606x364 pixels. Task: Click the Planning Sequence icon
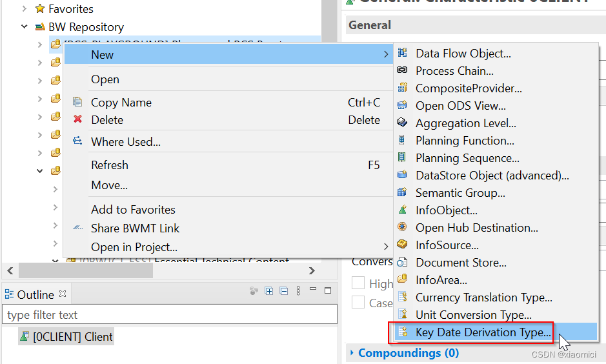point(402,157)
